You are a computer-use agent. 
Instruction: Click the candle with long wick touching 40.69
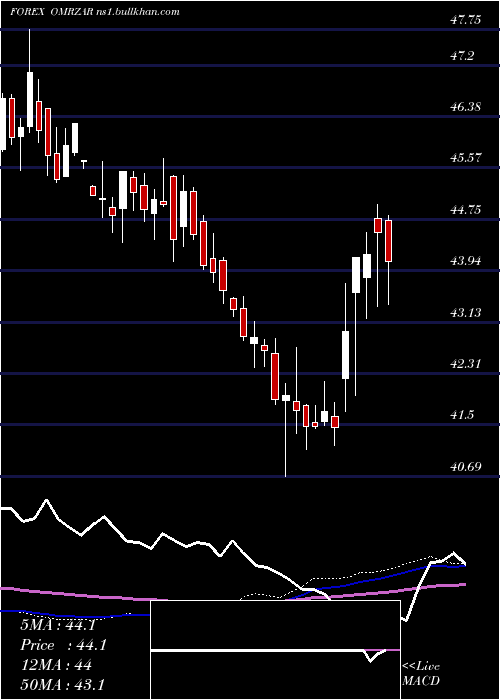(x=285, y=430)
